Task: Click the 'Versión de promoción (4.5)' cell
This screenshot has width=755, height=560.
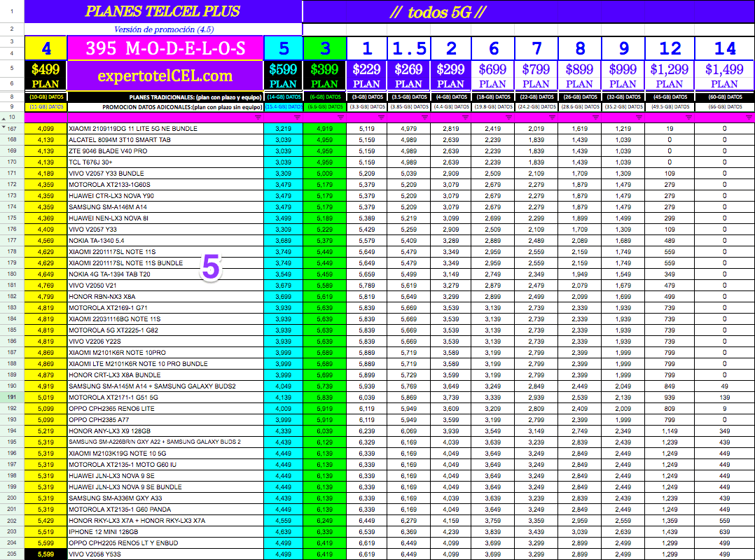Action: point(163,29)
